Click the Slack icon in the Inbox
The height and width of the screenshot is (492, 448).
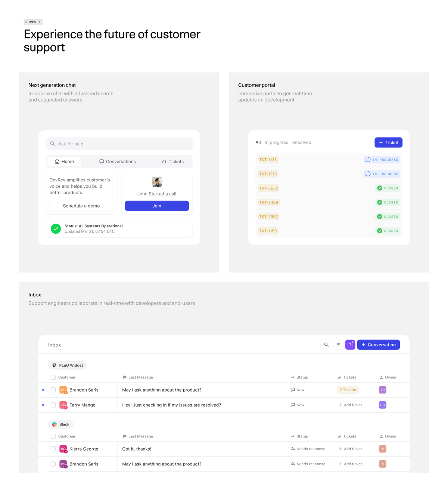(x=54, y=424)
